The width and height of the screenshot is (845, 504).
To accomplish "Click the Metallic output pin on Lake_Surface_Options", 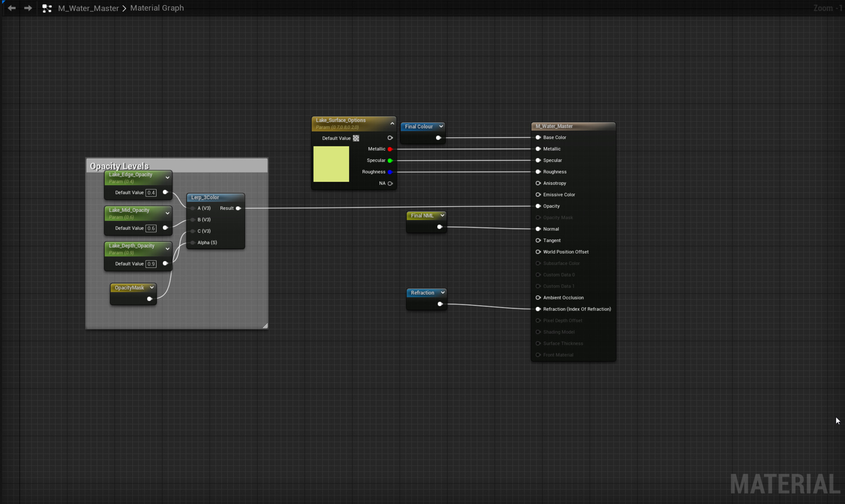I will tap(391, 149).
